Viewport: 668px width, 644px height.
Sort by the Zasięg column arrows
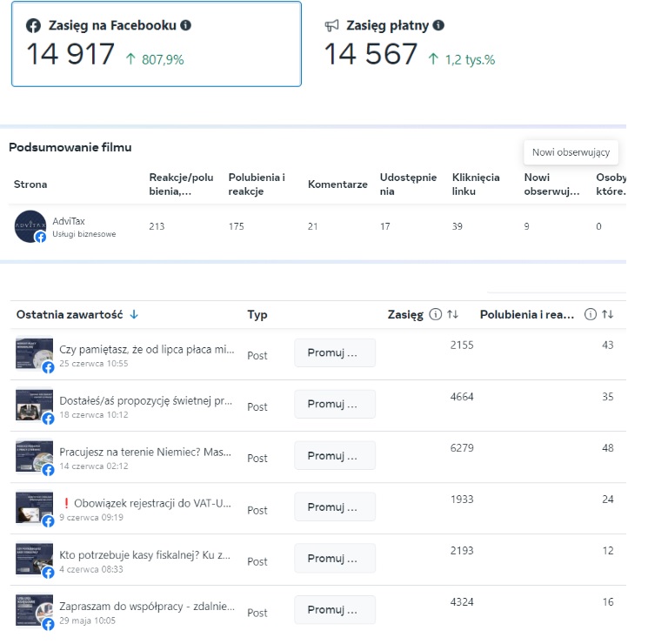point(452,314)
